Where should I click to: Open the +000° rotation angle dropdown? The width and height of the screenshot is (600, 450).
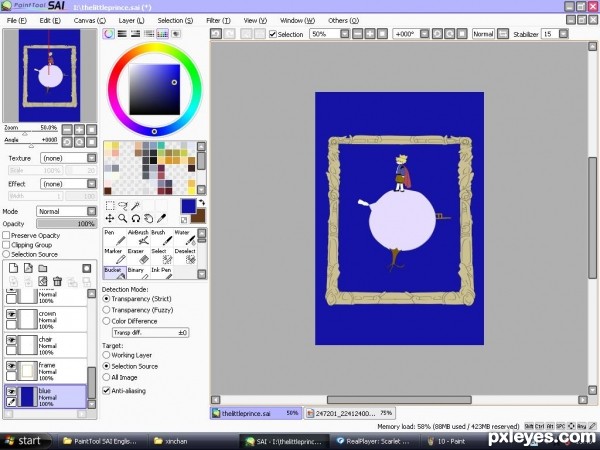tap(424, 34)
